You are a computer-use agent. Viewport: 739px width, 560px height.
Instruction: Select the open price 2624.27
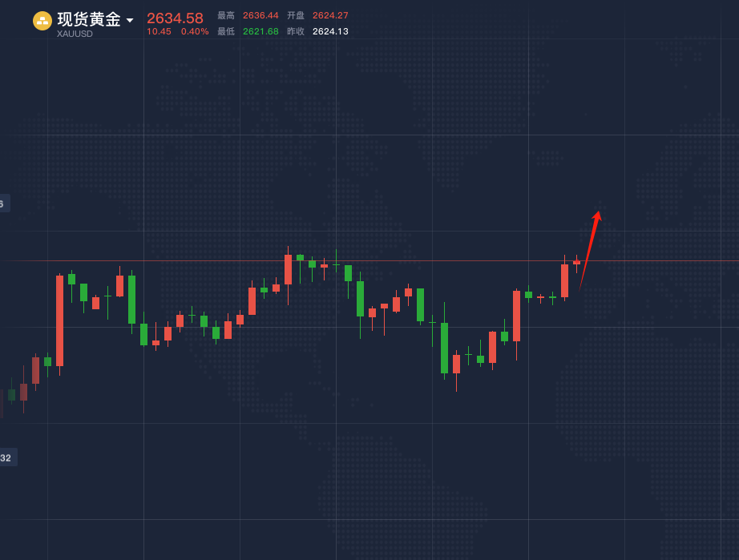330,15
